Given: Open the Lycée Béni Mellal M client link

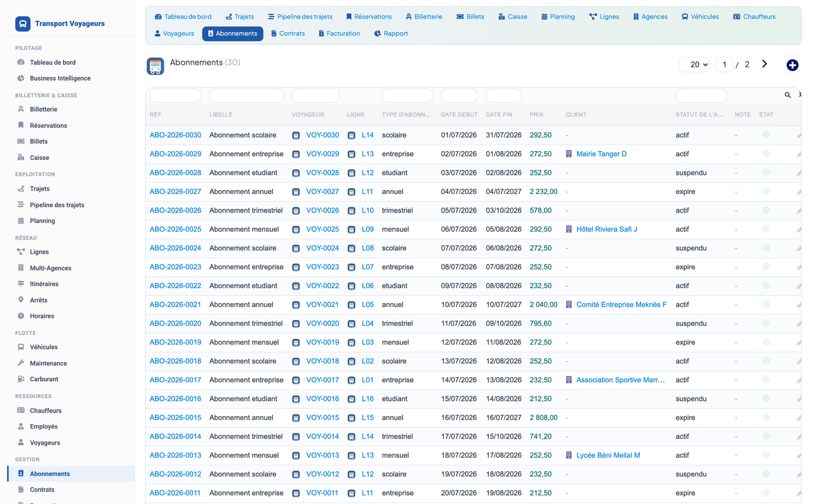Looking at the screenshot, I should pyautogui.click(x=608, y=456).
